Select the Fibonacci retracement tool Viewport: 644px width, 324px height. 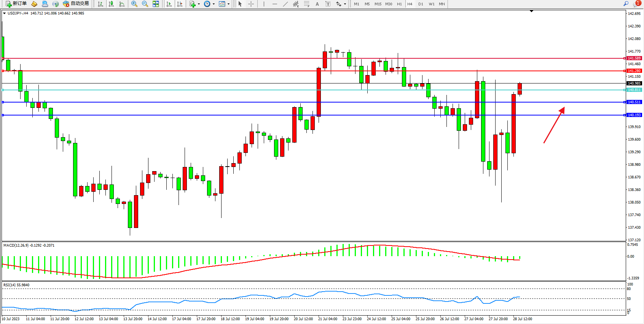tap(307, 4)
